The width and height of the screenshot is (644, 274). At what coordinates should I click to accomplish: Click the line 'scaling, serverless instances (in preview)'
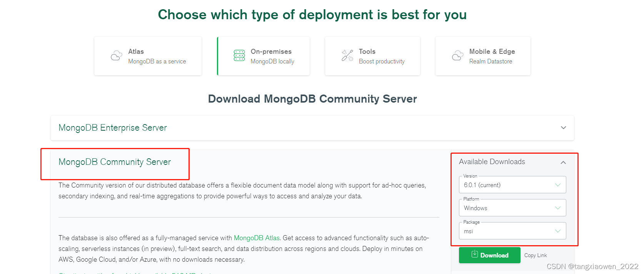(x=240, y=249)
